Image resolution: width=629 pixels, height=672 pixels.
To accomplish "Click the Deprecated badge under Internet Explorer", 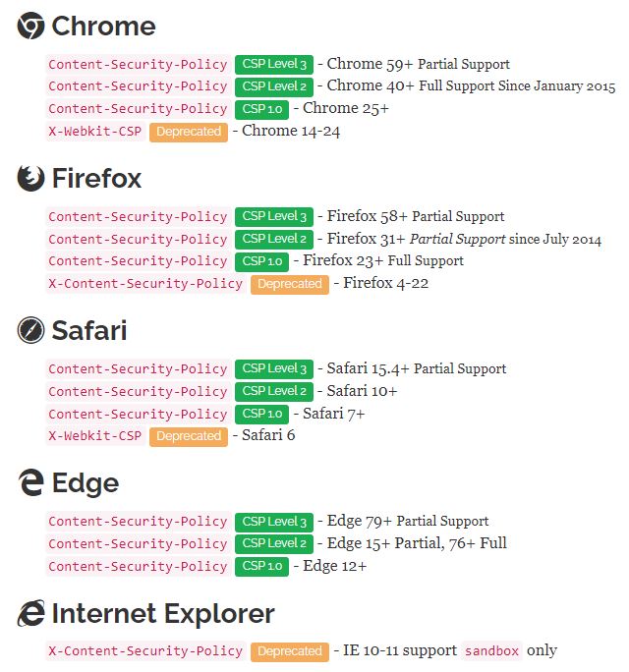I will click(290, 651).
